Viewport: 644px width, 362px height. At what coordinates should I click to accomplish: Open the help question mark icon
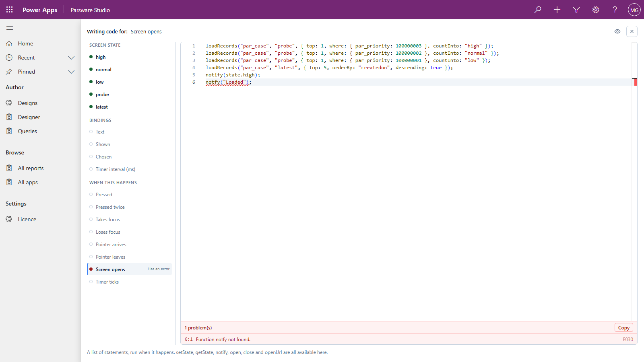click(x=615, y=10)
